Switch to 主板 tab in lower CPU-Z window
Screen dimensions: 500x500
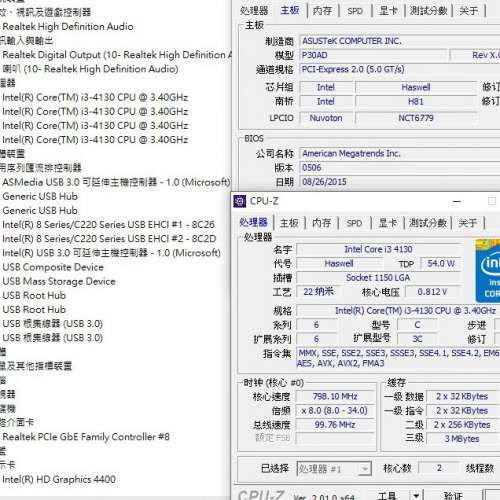(289, 223)
